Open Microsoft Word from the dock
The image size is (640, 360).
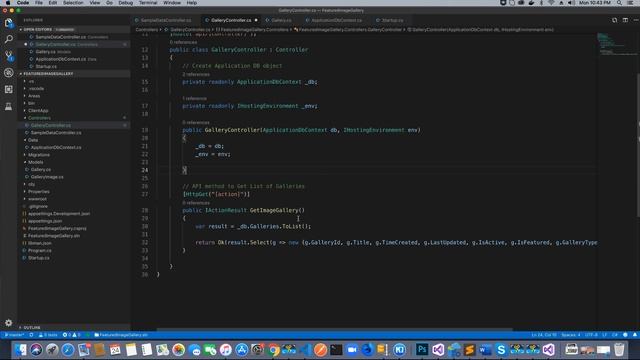485,350
